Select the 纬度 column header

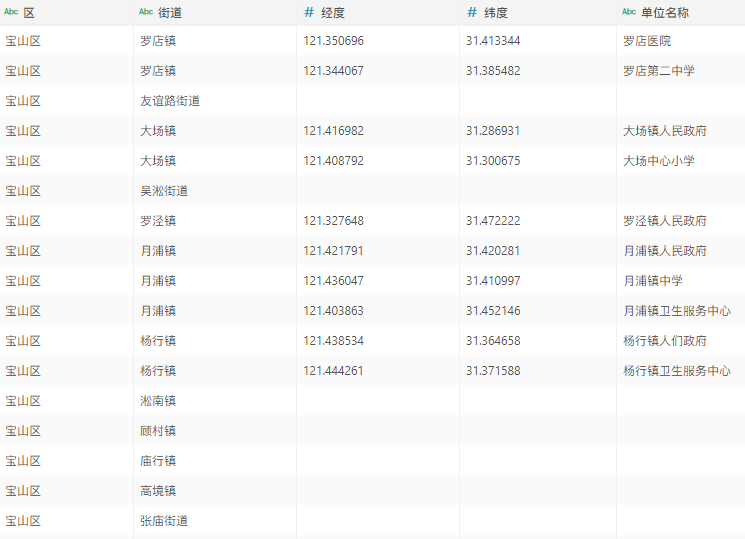[x=538, y=13]
